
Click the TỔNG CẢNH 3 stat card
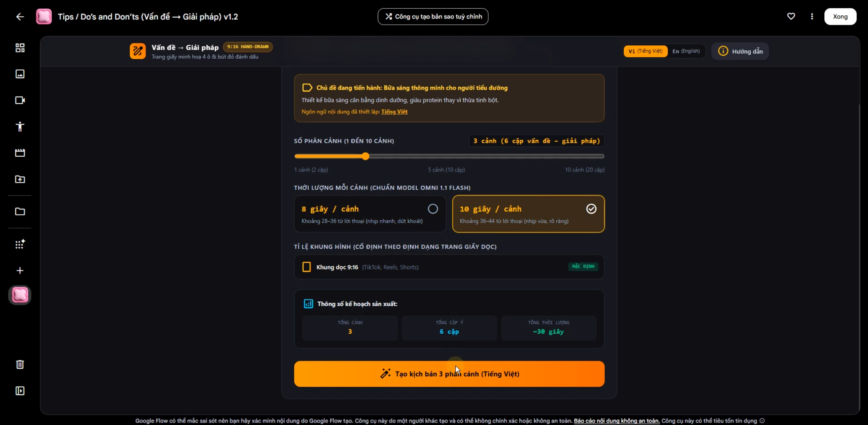[x=350, y=327]
